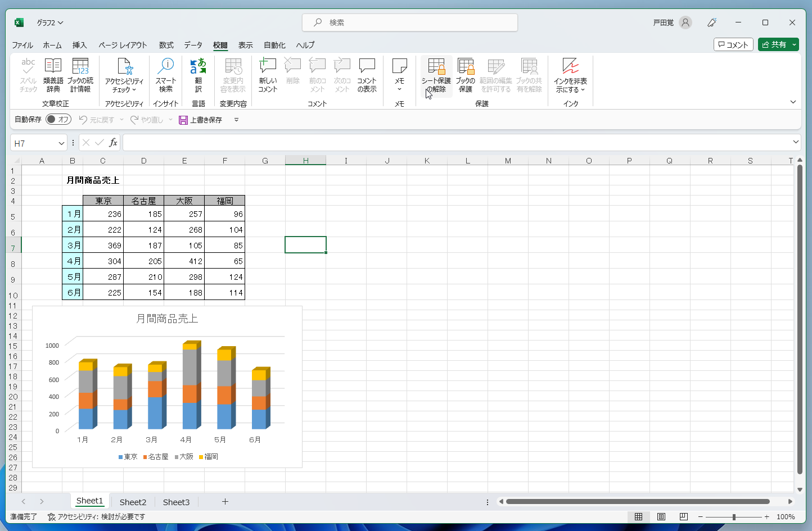Open アクセシビリティ: 検討が必要です status
Viewport: 812px width, 531px height.
point(96,516)
